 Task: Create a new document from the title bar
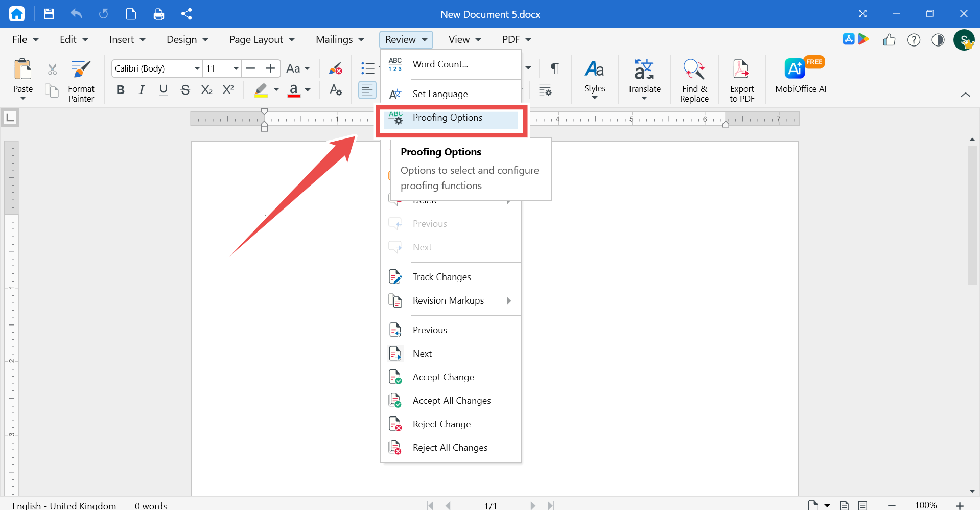(131, 14)
